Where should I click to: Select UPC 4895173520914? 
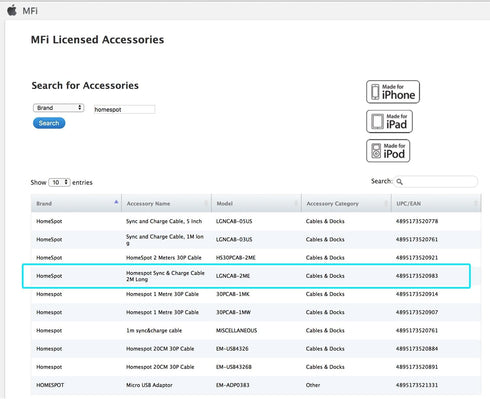tap(417, 294)
